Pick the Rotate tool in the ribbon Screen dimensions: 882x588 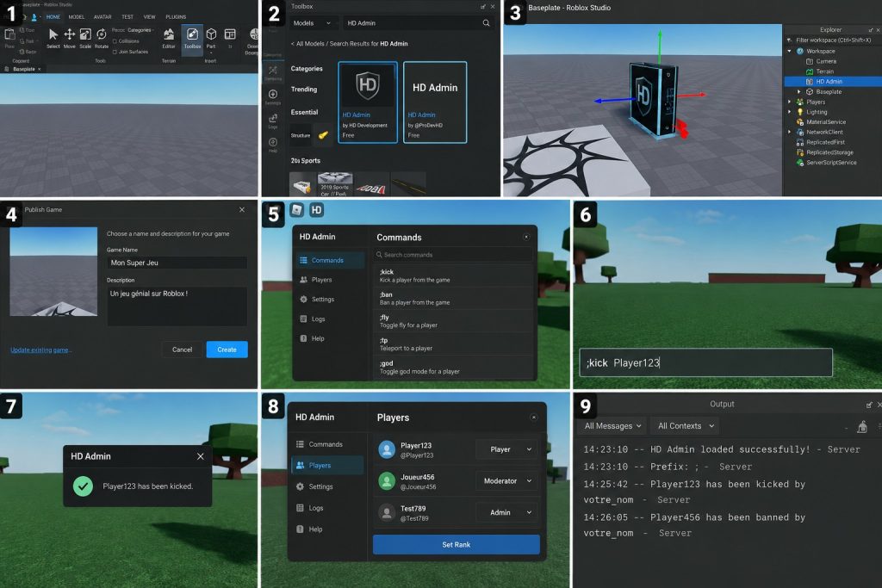pyautogui.click(x=102, y=38)
